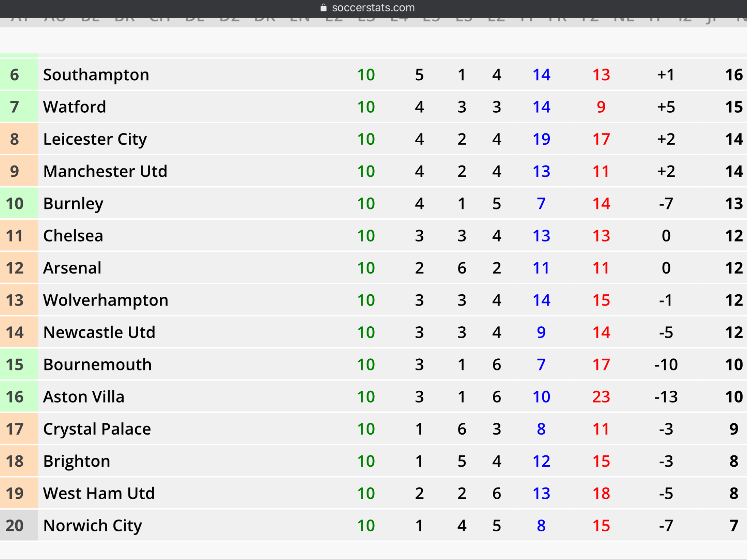This screenshot has height=560, width=747.
Task: Open Manchester Utd team stats
Action: (105, 171)
